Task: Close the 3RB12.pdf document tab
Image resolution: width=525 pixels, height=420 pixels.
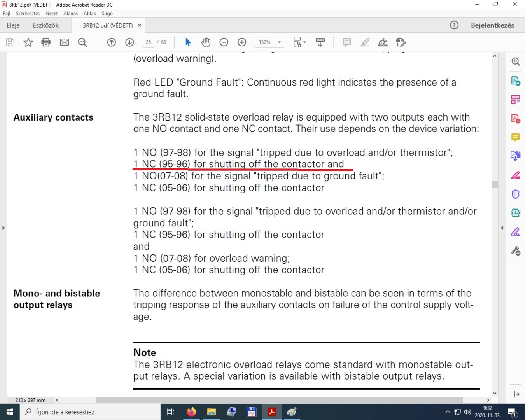Action: pyautogui.click(x=140, y=25)
